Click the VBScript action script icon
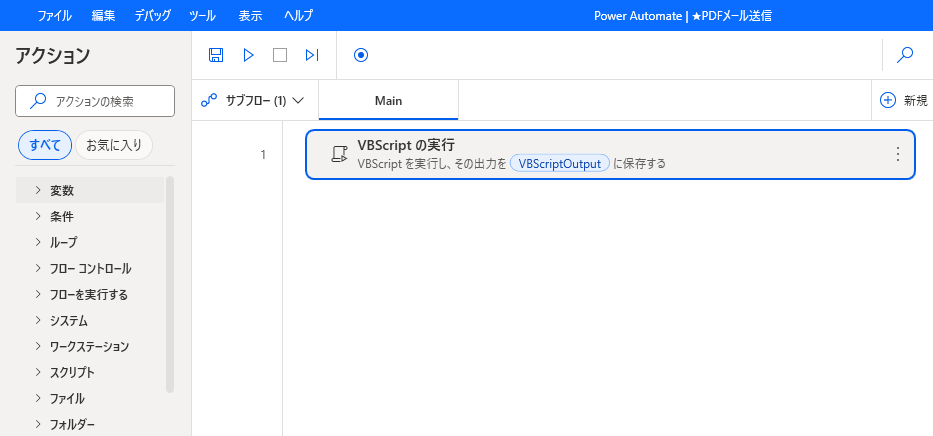 tap(339, 154)
